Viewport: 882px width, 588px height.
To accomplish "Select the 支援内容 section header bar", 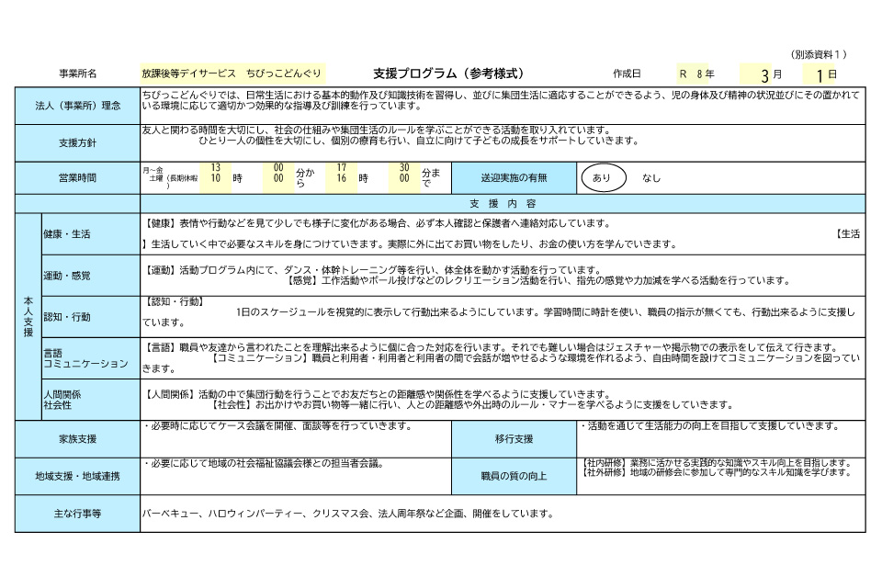I will 503,204.
